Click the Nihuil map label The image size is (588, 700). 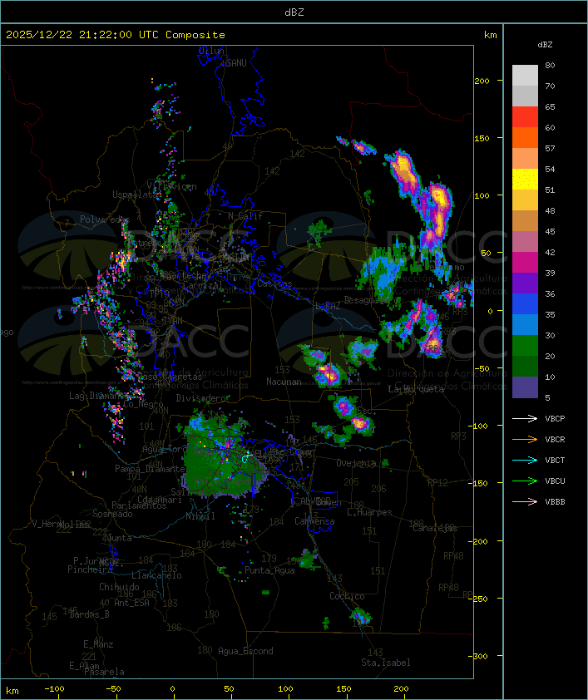[200, 516]
